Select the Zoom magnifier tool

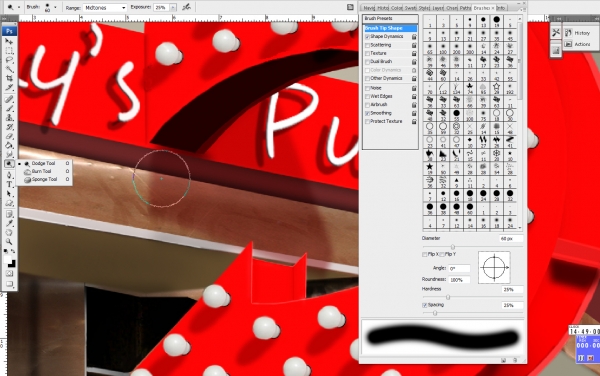coord(9,242)
